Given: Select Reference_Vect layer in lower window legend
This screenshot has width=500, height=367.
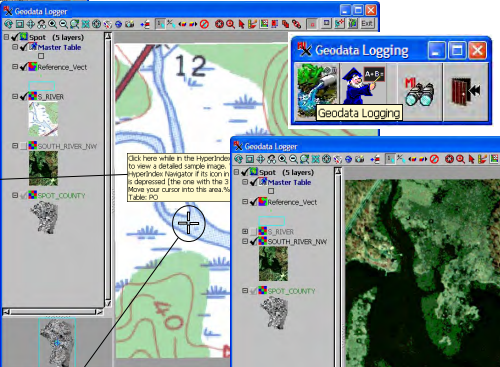Looking at the screenshot, I should point(292,202).
